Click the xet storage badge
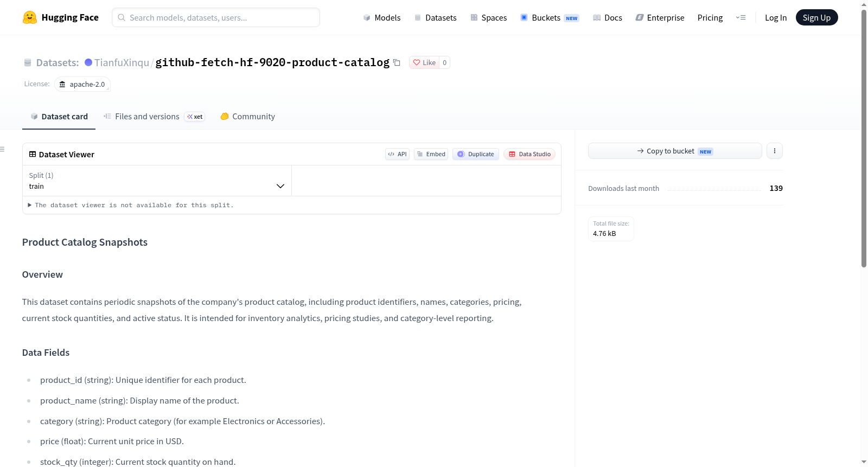Screen dimensions: 868x467 point(195,117)
